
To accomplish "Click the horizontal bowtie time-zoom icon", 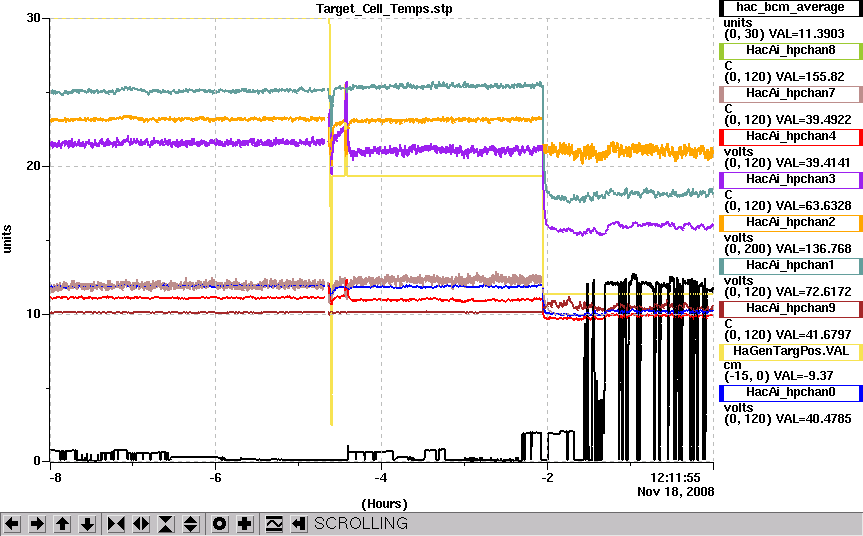I will (x=116, y=523).
